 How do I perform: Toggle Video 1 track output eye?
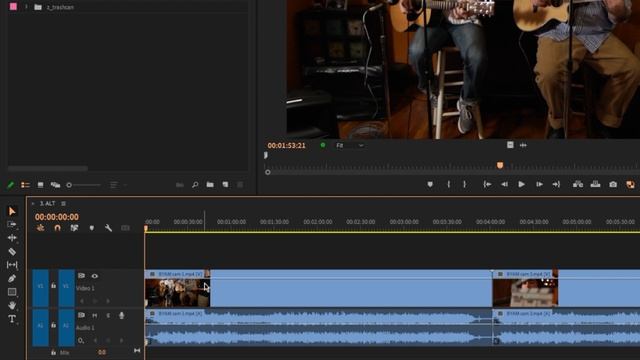pos(95,276)
